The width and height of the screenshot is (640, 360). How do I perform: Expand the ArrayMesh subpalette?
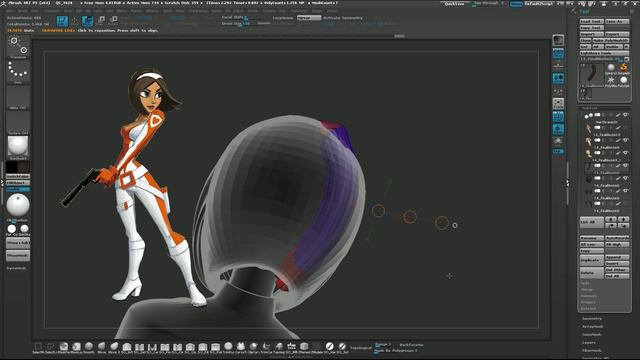pyautogui.click(x=592, y=327)
